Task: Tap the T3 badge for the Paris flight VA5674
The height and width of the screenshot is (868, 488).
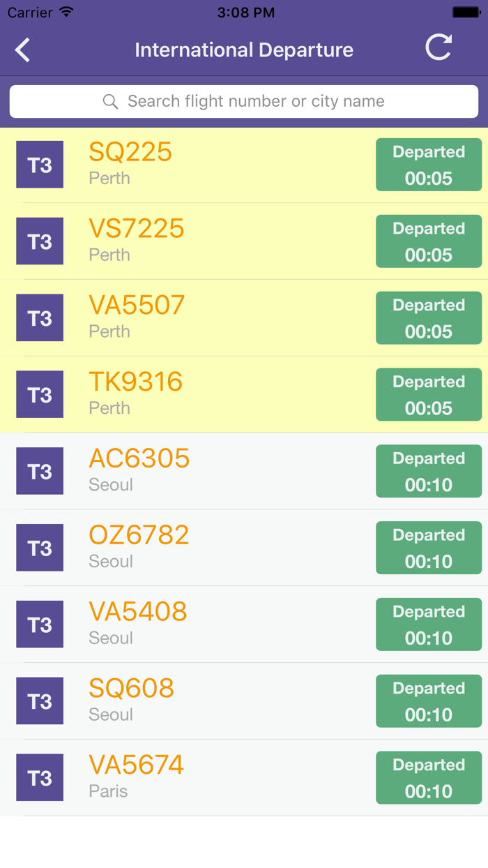Action: click(x=40, y=777)
